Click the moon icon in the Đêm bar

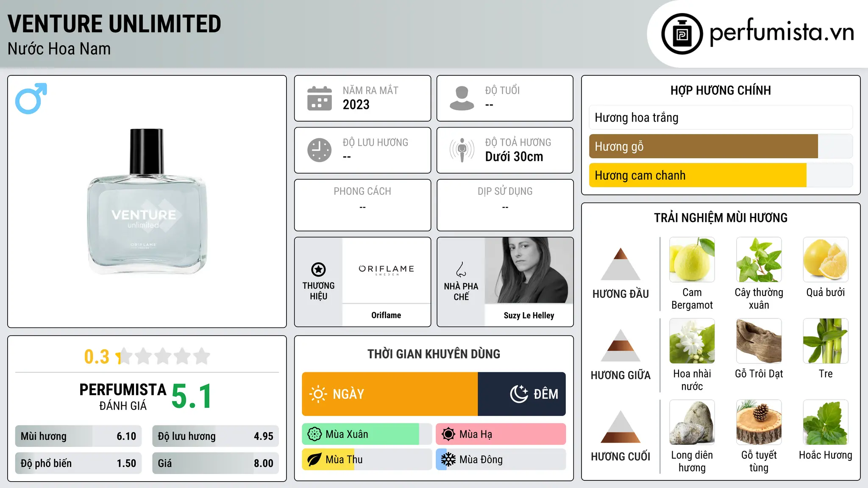click(x=519, y=394)
